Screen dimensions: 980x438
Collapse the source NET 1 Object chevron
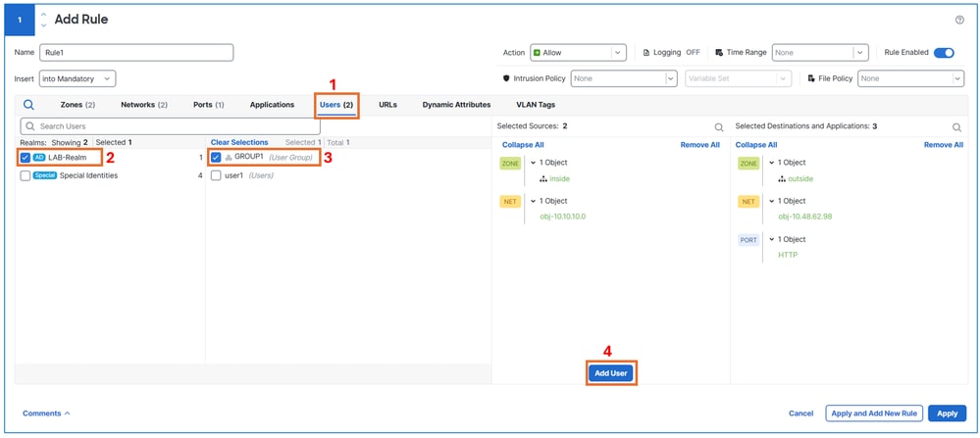tap(533, 201)
